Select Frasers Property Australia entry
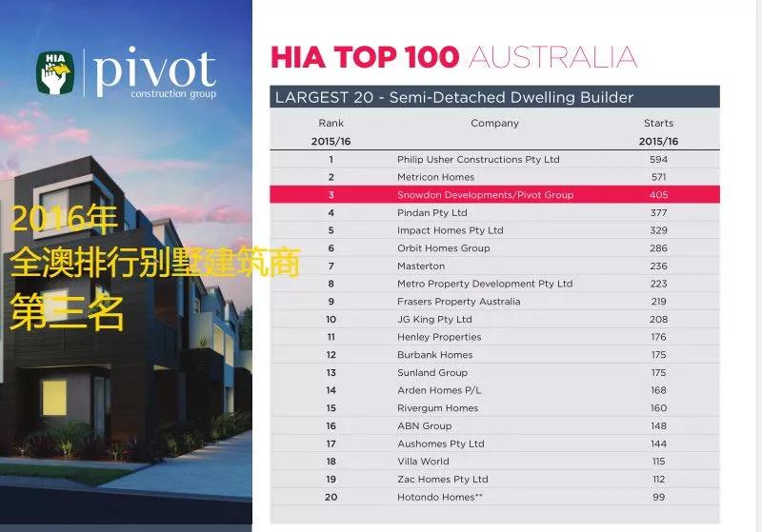 (x=458, y=302)
